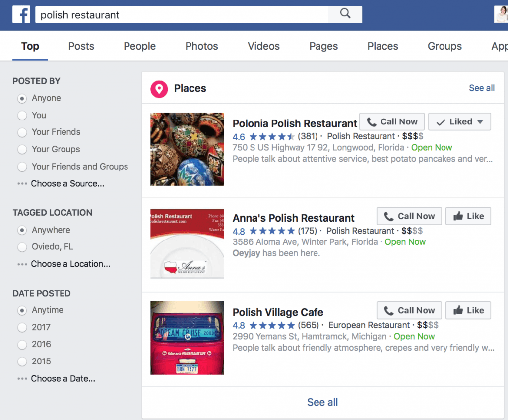The width and height of the screenshot is (508, 420).
Task: Filter posts by year 2017
Action: click(x=22, y=327)
